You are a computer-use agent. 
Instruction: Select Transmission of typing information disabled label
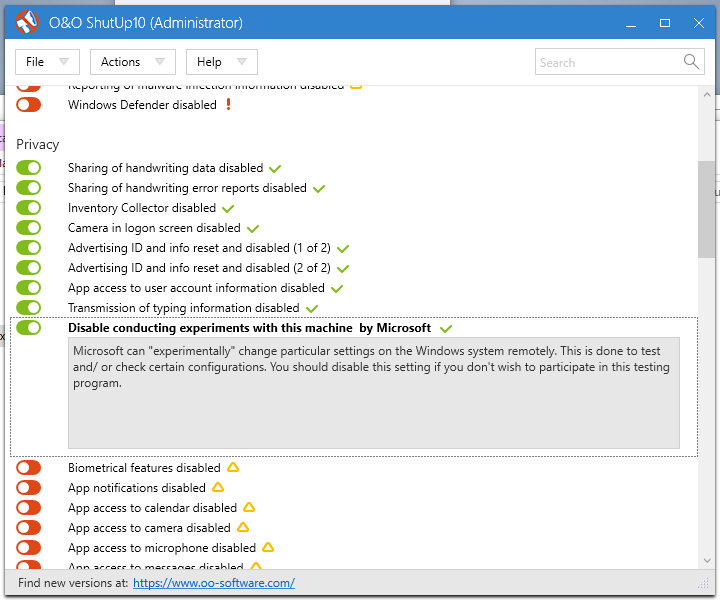(x=184, y=308)
